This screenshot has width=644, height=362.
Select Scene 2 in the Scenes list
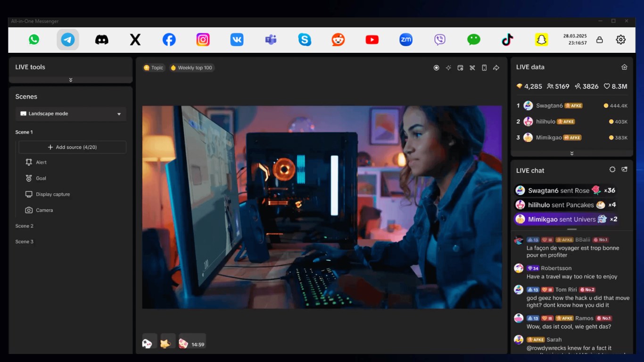click(24, 226)
